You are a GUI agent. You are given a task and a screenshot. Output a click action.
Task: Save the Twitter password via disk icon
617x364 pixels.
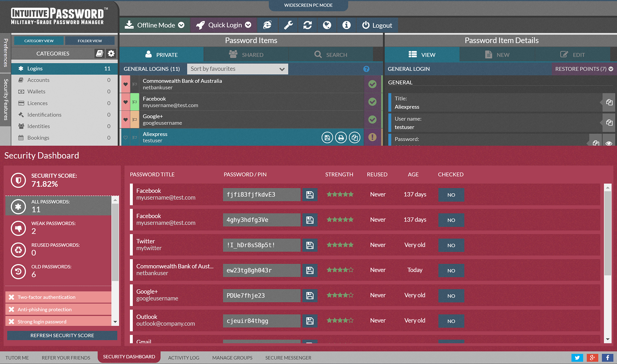(x=310, y=245)
